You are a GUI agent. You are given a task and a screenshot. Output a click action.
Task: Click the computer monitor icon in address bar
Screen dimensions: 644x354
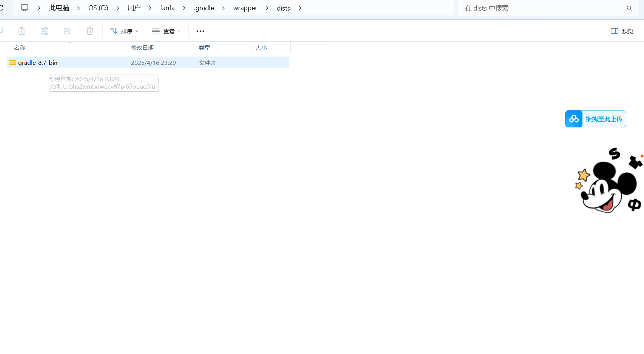tap(25, 8)
